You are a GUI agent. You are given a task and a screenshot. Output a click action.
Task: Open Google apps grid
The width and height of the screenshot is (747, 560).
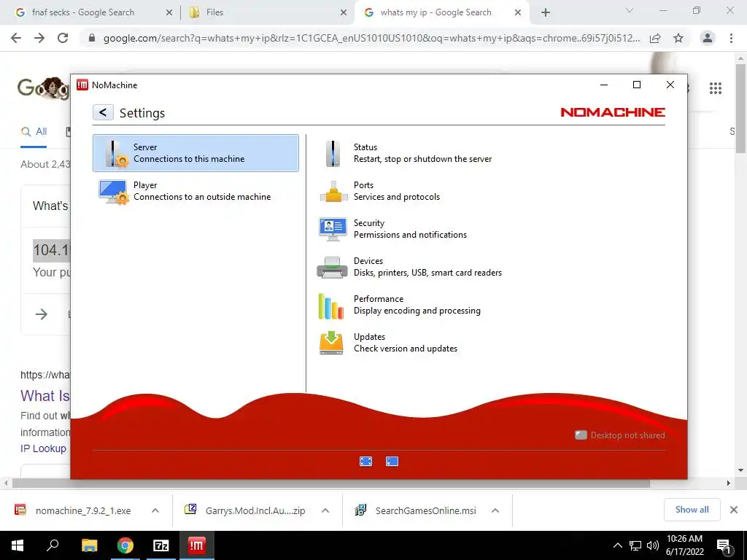click(x=716, y=88)
